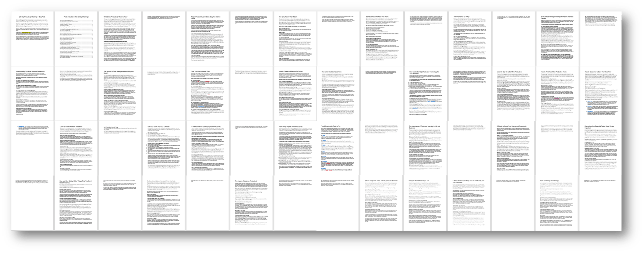Viewport: 644px width, 253px height.
Task: Open 'The Importance of Continued Learning in Life and Business' page
Action: point(425,148)
